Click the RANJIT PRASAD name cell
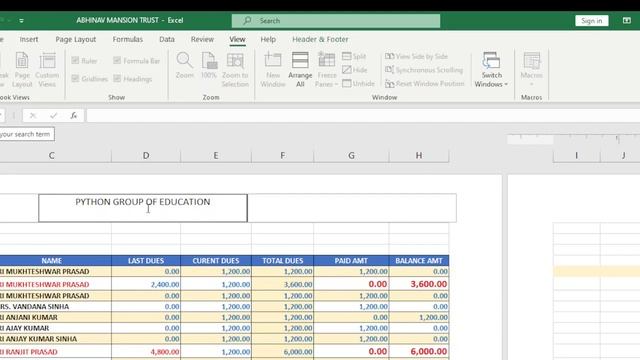Screen dimensions: 640x360 [x=56, y=351]
